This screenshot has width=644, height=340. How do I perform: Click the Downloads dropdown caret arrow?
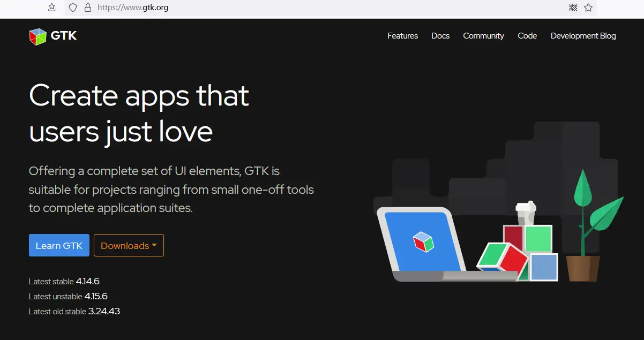click(x=154, y=245)
